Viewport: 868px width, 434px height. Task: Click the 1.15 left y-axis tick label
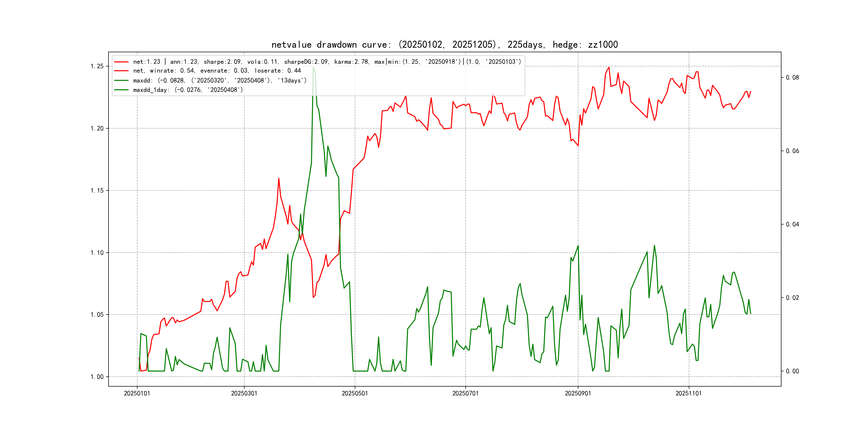(x=97, y=191)
